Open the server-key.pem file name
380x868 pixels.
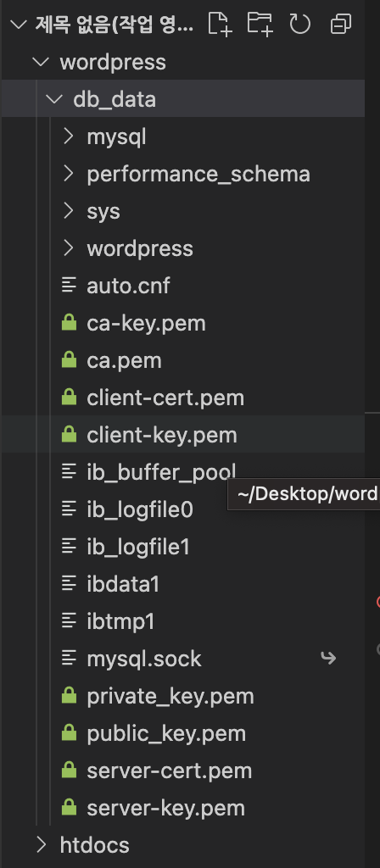(x=165, y=808)
